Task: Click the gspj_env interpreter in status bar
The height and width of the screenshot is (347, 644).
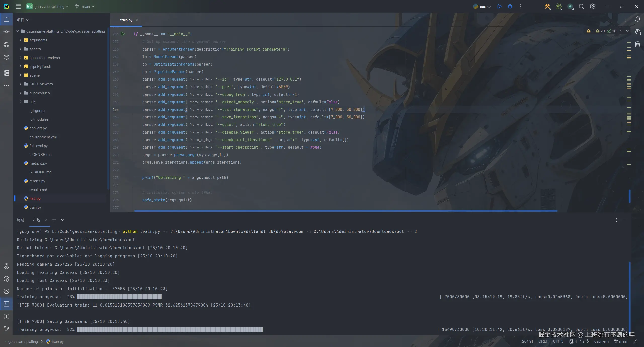Action: [601, 341]
